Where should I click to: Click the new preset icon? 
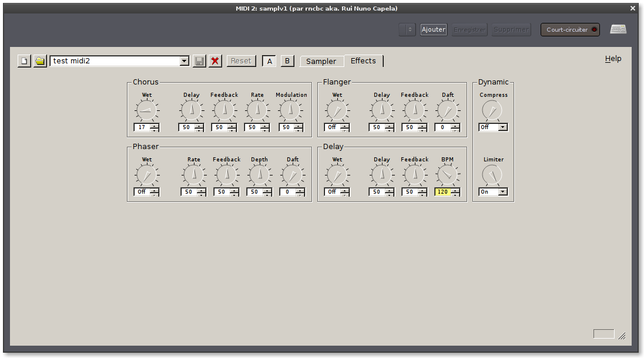tap(24, 61)
